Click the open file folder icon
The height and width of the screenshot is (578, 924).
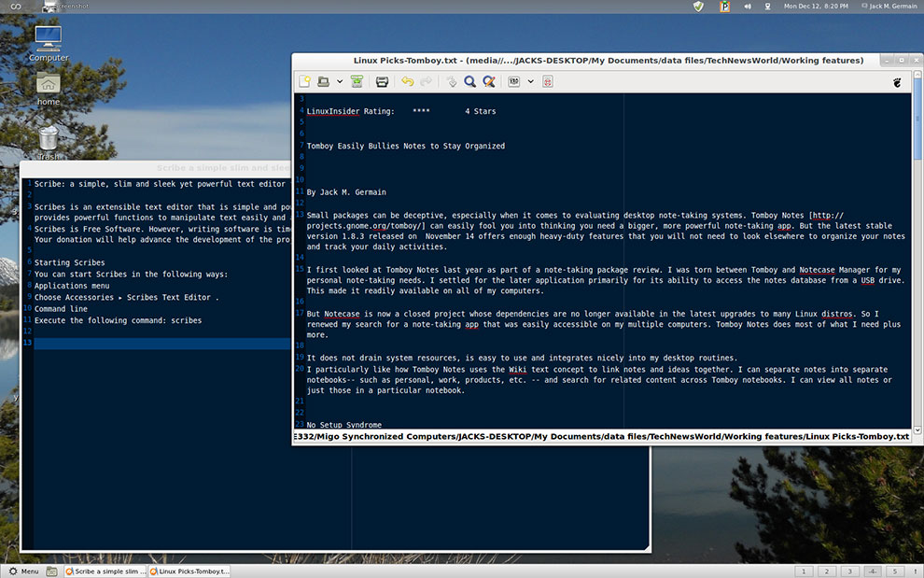tap(324, 81)
